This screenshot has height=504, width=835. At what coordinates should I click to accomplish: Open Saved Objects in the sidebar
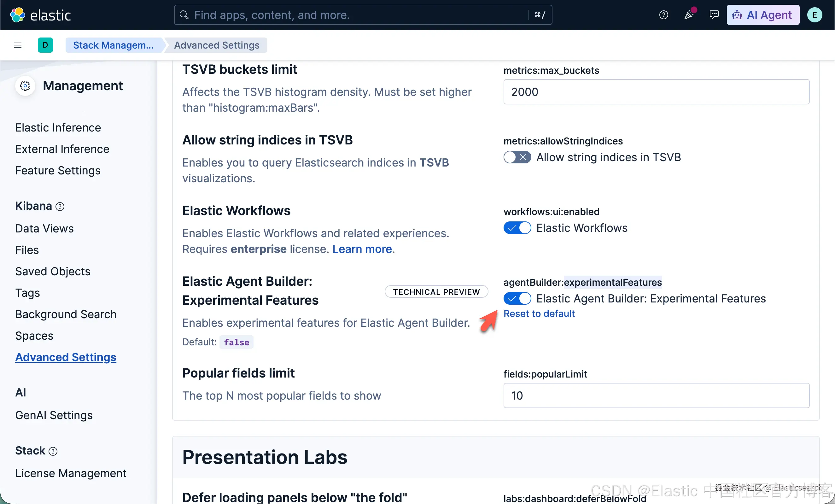coord(53,272)
